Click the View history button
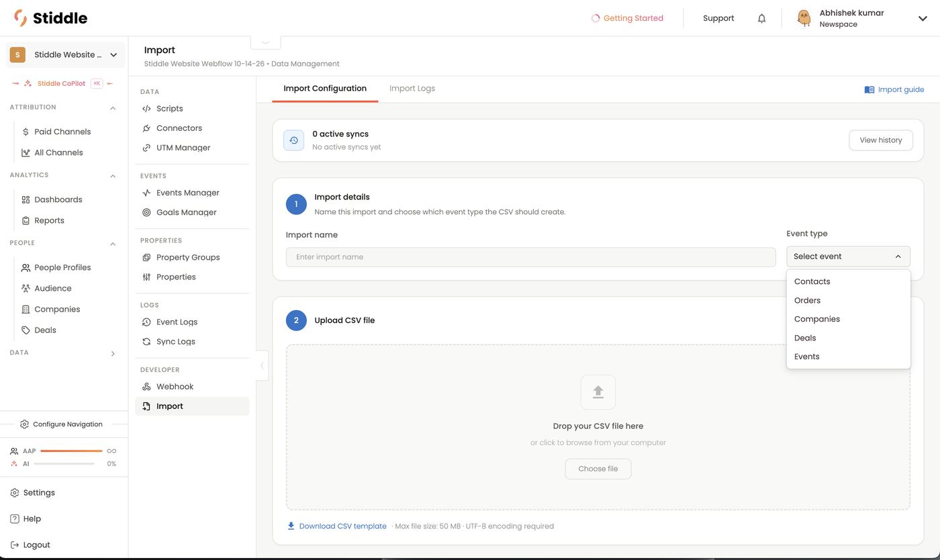Screen dimensions: 940x560 point(881,140)
